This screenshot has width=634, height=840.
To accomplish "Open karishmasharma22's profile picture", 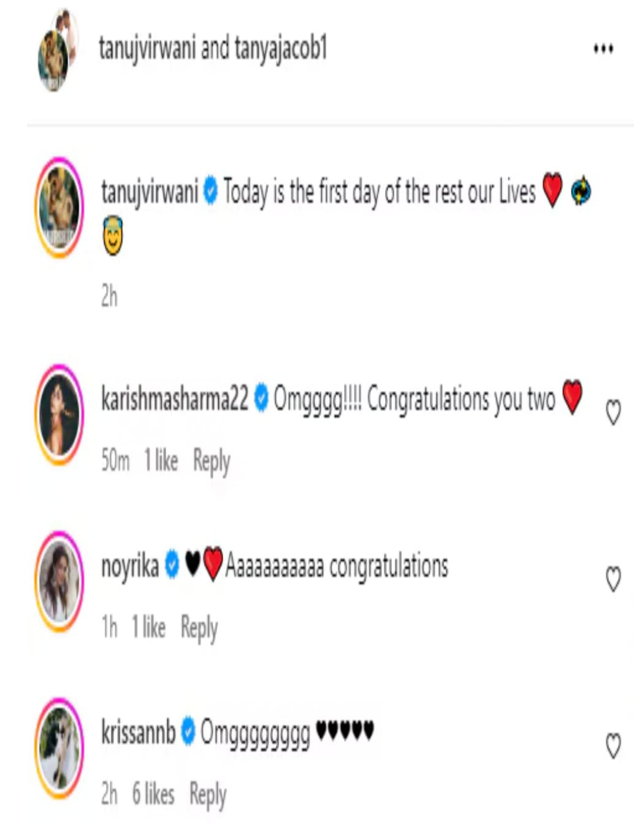I will 59,414.
